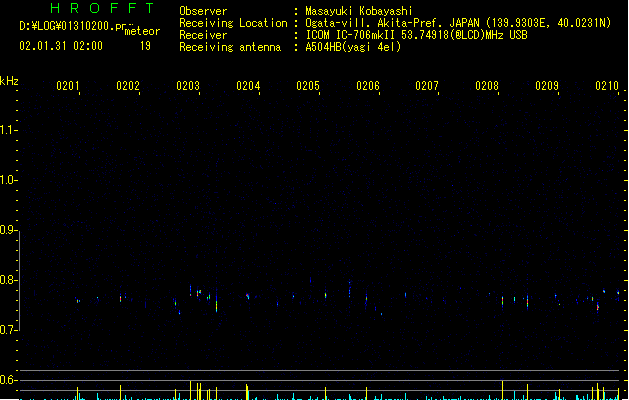
Task: Click time marker 0207
Action: coord(427,86)
